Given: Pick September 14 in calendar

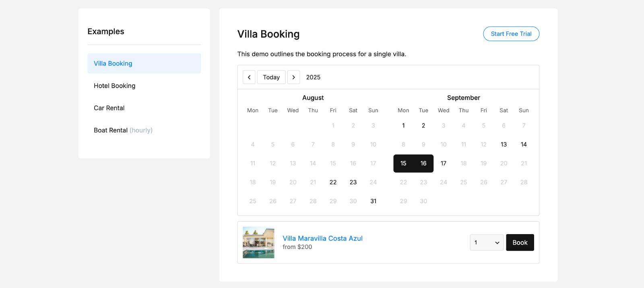Looking at the screenshot, I should (x=524, y=144).
